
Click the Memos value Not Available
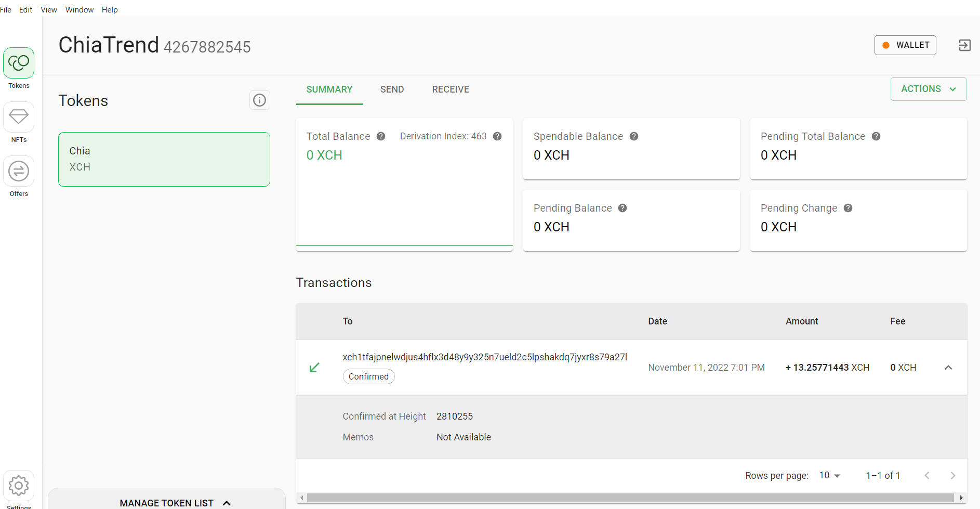pyautogui.click(x=463, y=437)
